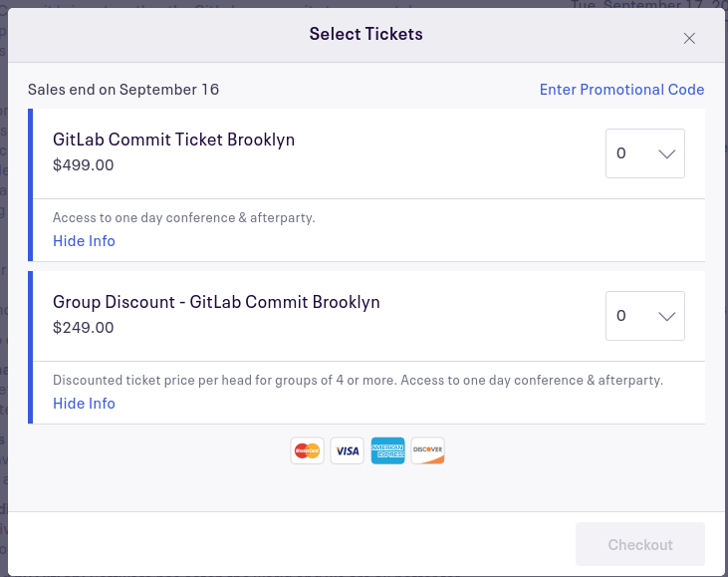728x577 pixels.
Task: Click the $249.00 price label
Action: pos(83,328)
